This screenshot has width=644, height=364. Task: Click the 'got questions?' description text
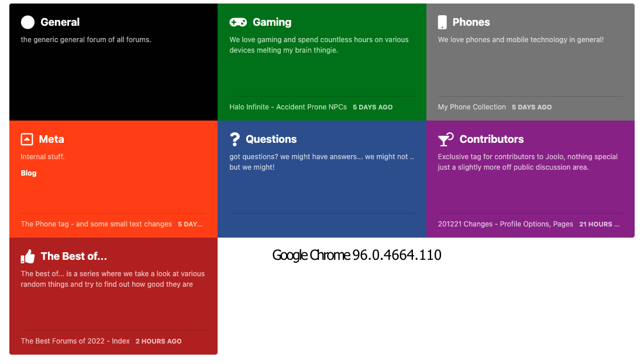(x=322, y=162)
